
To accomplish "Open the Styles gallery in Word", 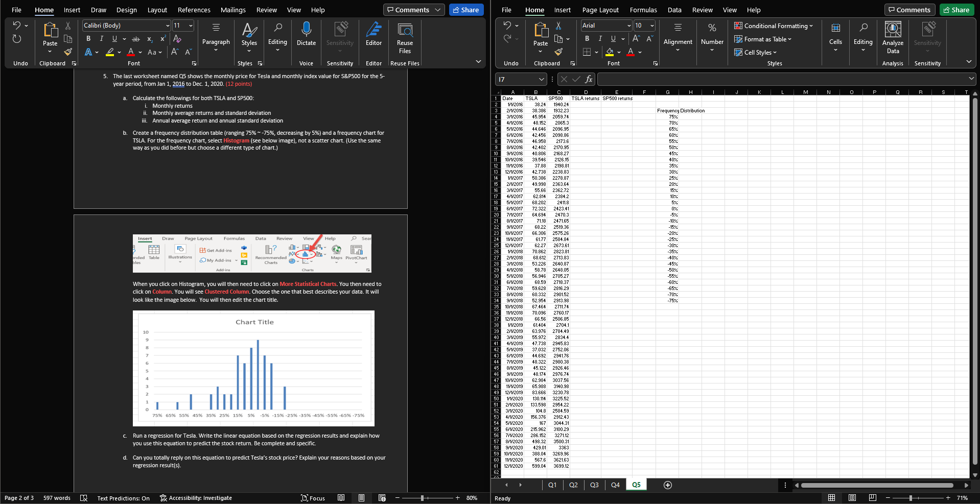I will click(249, 37).
